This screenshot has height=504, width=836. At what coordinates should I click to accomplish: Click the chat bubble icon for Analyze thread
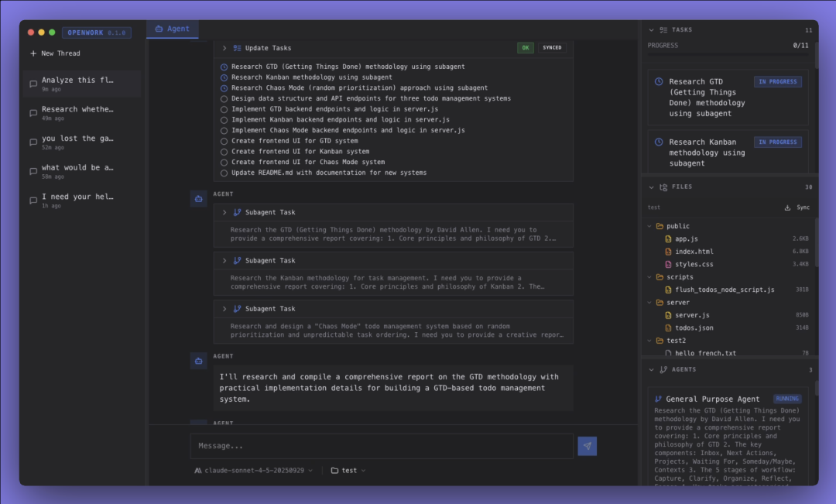33,84
